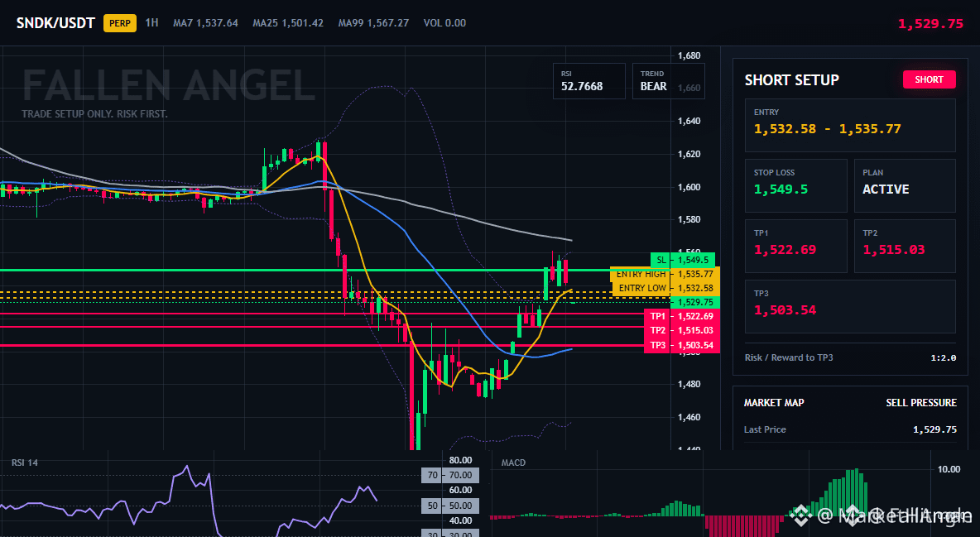Click the Risk / Reward to TP3 label
Viewport: 980px width, 537px height.
coord(789,357)
